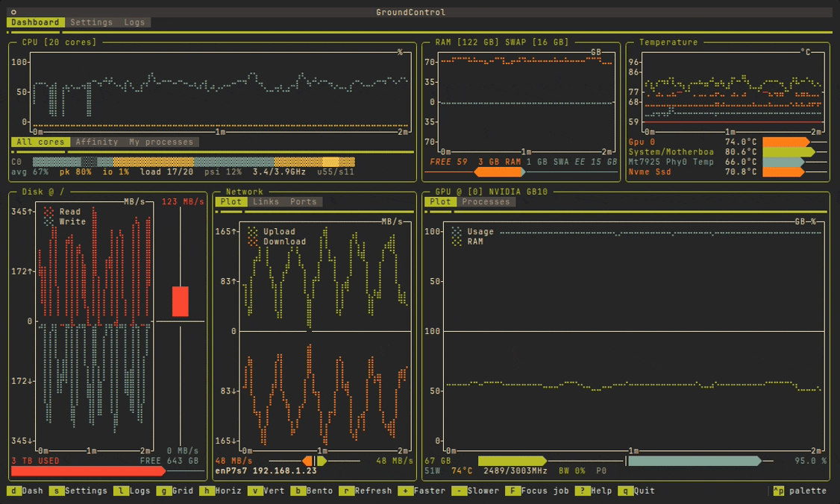The height and width of the screenshot is (504, 840).
Task: Select the Plot tab in the GPU panel
Action: [440, 202]
